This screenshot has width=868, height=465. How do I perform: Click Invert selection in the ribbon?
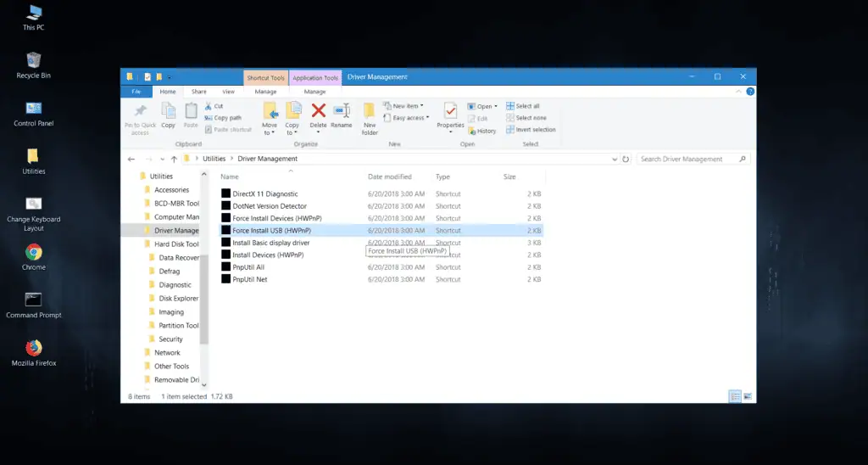tap(531, 129)
